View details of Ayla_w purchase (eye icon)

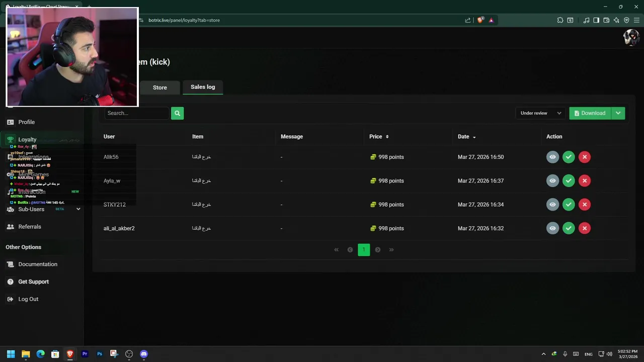pyautogui.click(x=552, y=180)
